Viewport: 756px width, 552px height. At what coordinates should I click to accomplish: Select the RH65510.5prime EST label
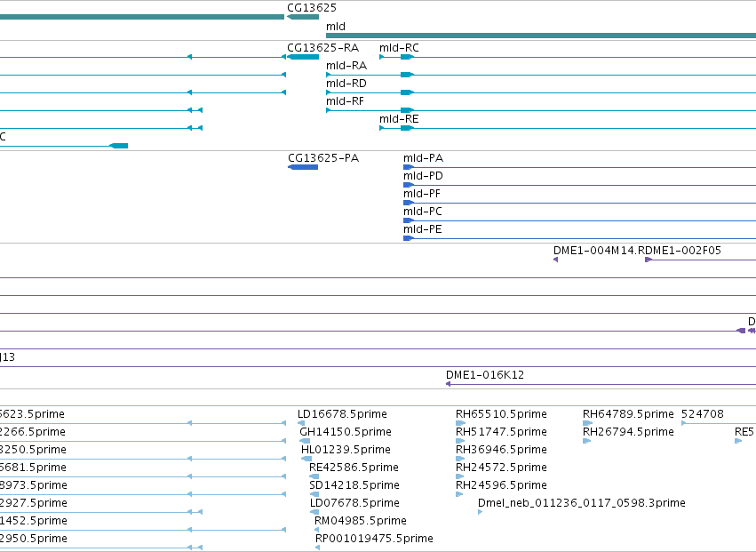click(x=501, y=414)
